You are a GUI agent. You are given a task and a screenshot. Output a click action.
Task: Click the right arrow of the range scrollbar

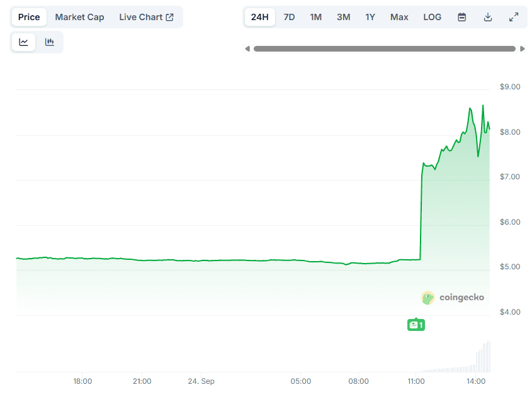point(523,49)
